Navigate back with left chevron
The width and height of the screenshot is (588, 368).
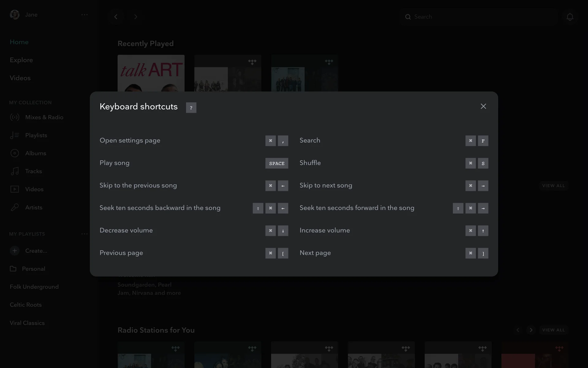tap(116, 17)
